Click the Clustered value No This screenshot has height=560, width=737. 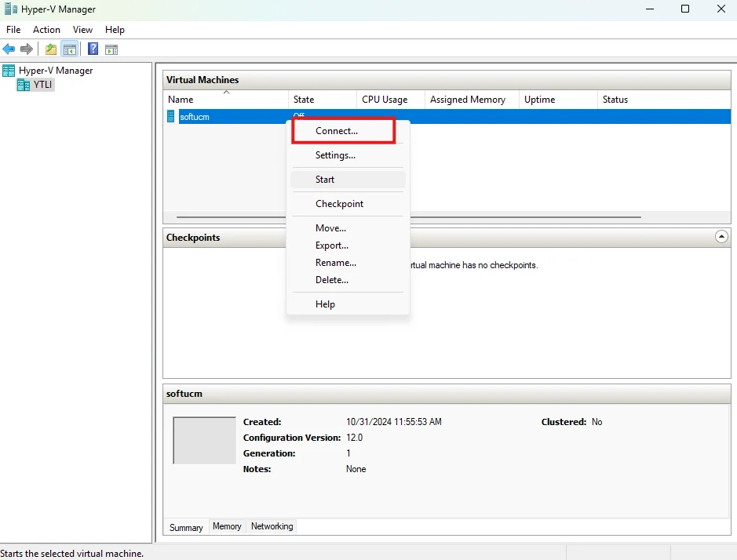click(x=597, y=422)
